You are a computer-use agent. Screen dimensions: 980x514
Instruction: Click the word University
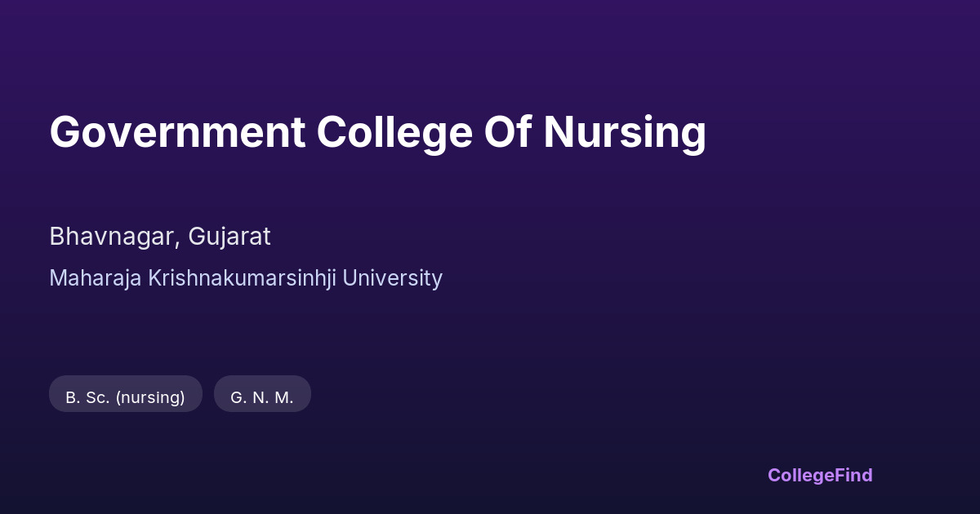click(x=392, y=278)
